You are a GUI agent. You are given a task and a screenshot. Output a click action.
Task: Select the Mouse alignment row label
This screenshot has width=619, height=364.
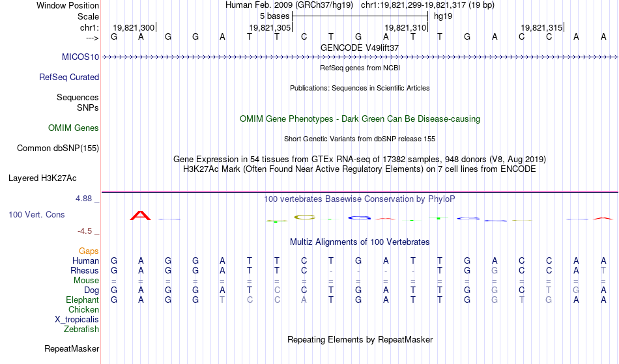tap(87, 281)
